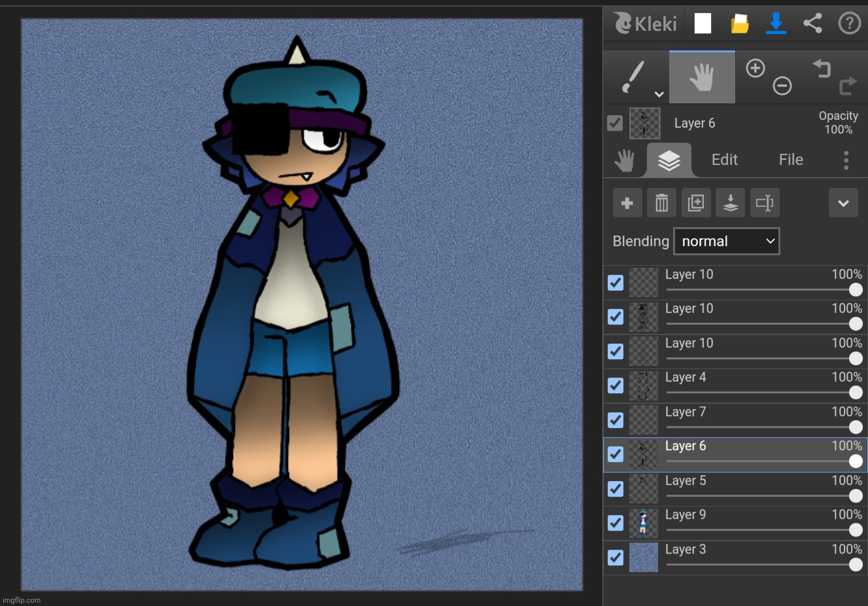
Task: Click the Layer 7 empty thumbnail
Action: 644,420
